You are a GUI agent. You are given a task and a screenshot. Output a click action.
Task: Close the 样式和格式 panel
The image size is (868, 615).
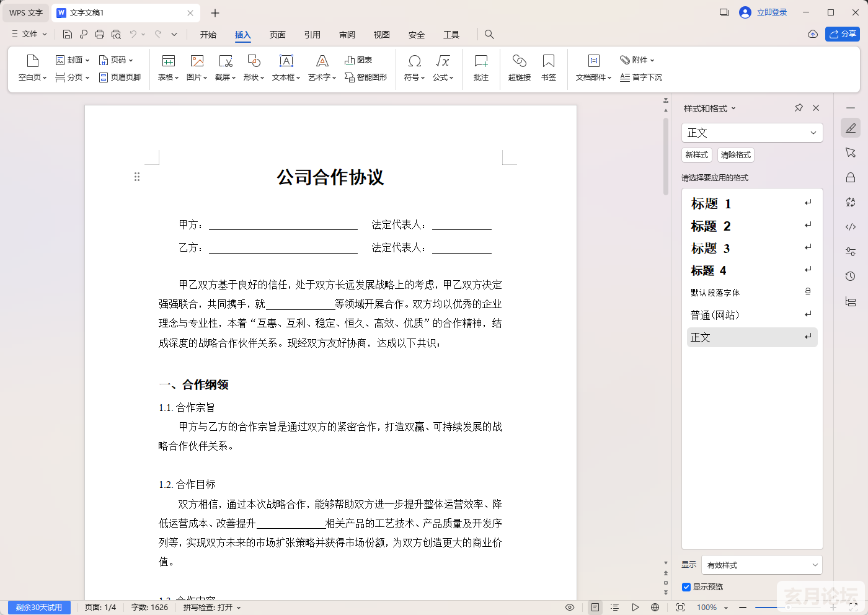[x=816, y=108]
